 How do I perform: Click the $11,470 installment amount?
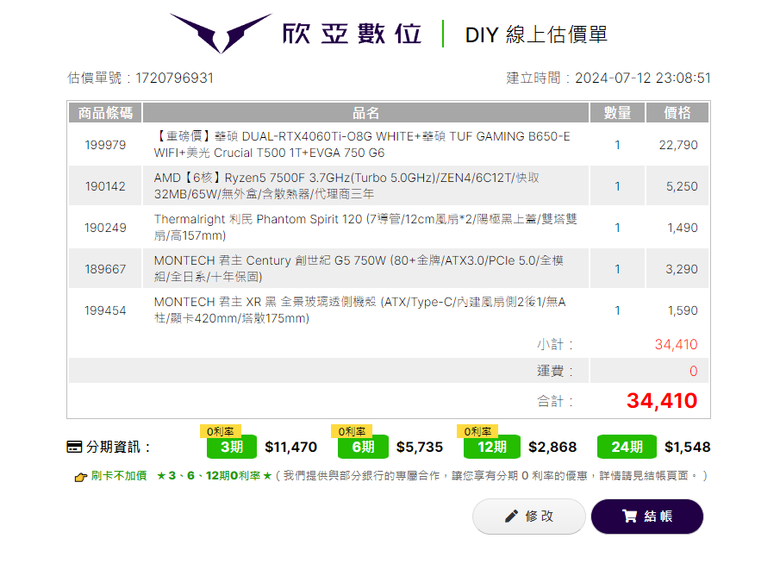[291, 447]
